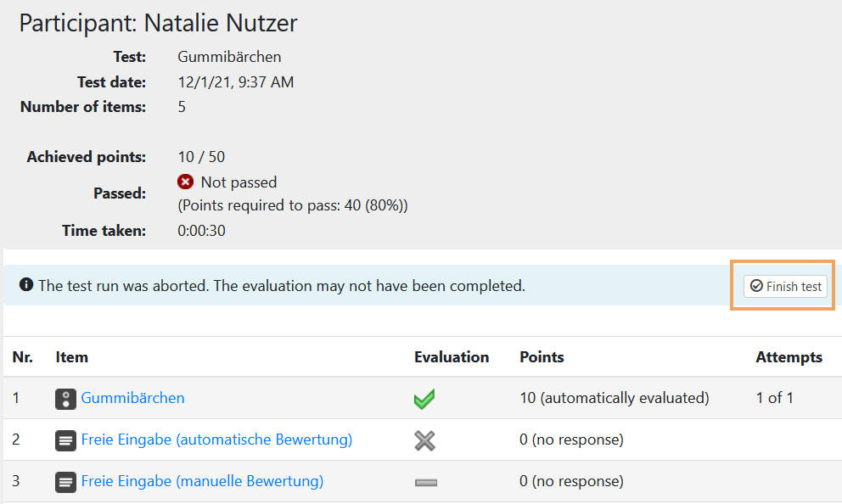Open the Freie Eingabe (automatische Bewertung) link
842x504 pixels.
pos(216,440)
